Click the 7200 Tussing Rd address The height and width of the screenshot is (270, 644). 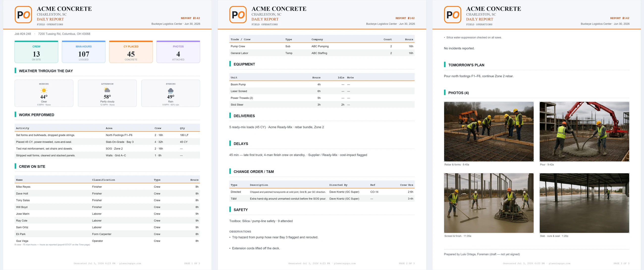click(64, 34)
